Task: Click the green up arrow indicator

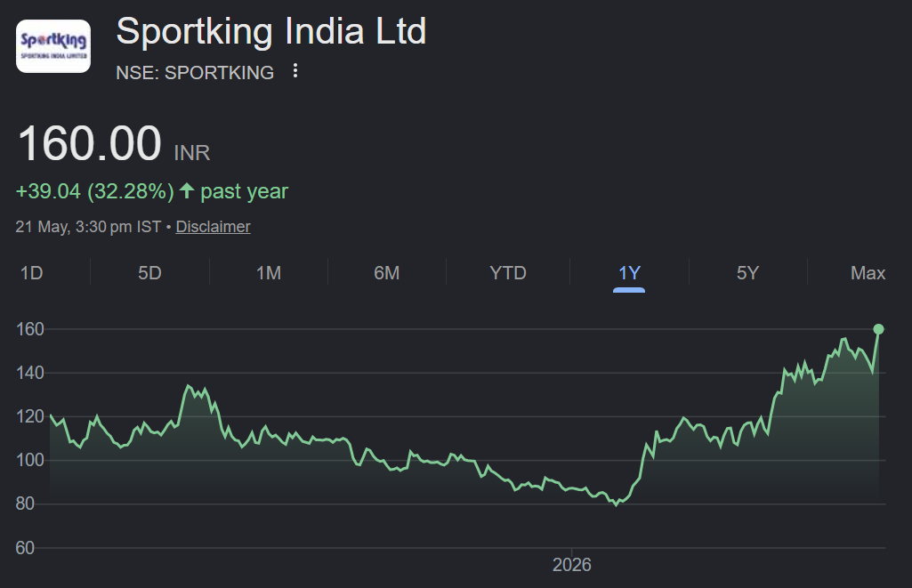Action: coord(187,190)
